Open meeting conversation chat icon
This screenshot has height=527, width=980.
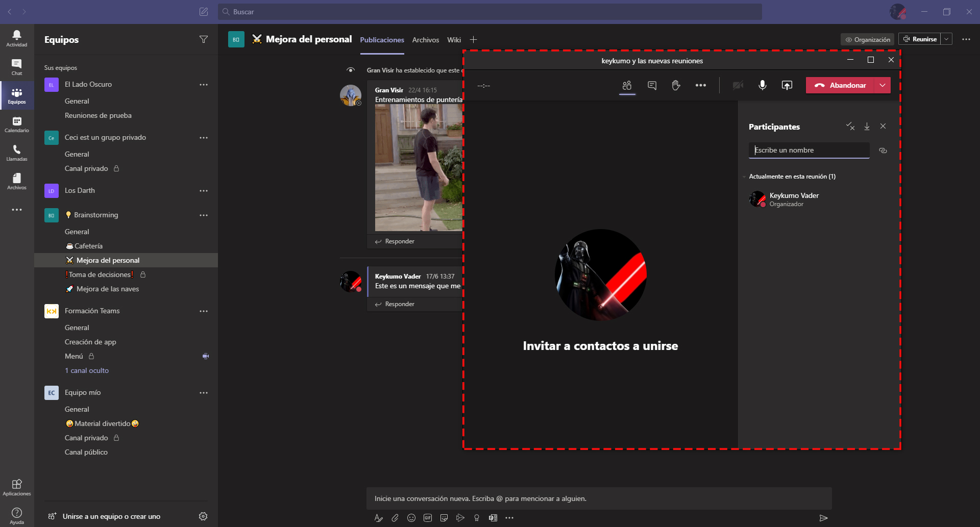(x=652, y=85)
